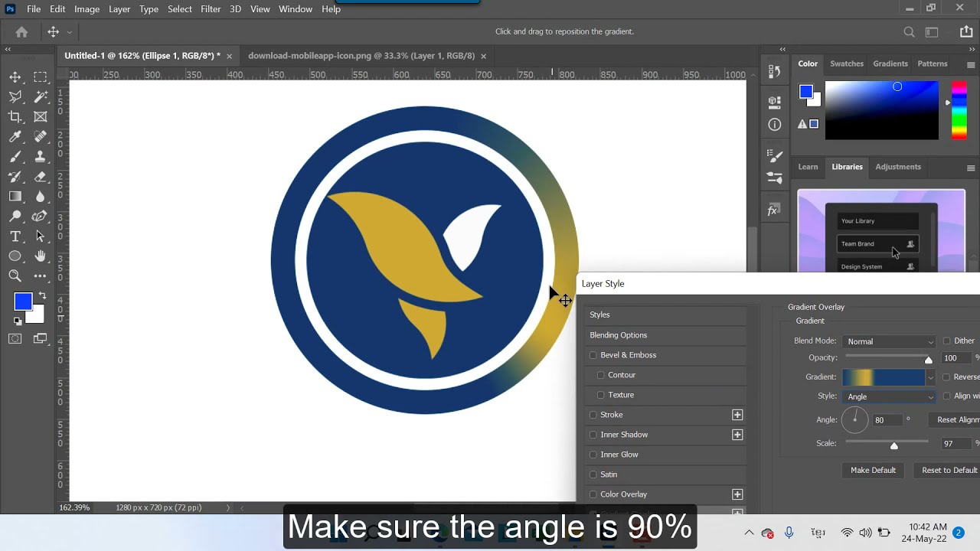This screenshot has width=980, height=551.
Task: Open the Layer menu
Action: click(119, 9)
